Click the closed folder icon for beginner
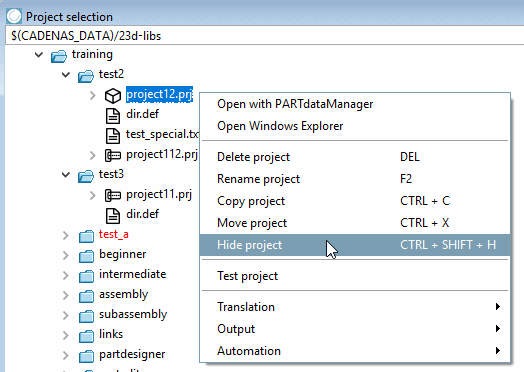The height and width of the screenshot is (372, 524). click(87, 256)
